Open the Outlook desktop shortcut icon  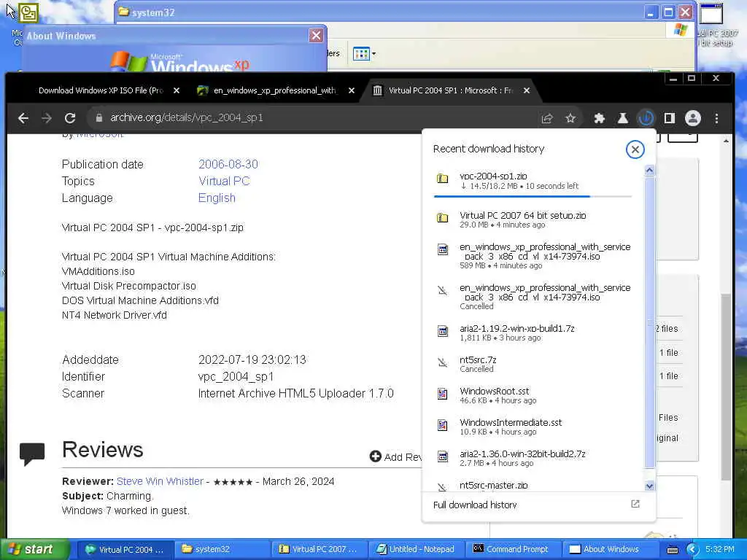pos(28,13)
